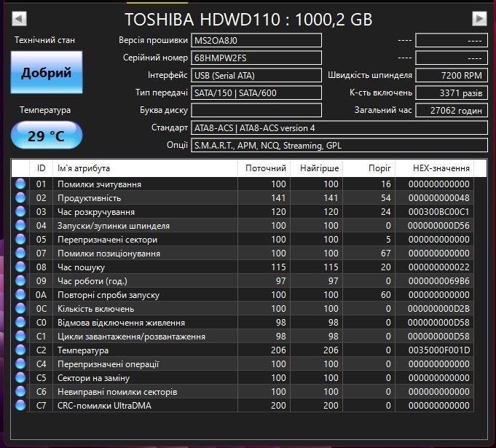Click status icon for Запуски/зупинки шпинделя row
The image size is (496, 448).
[x=20, y=225]
